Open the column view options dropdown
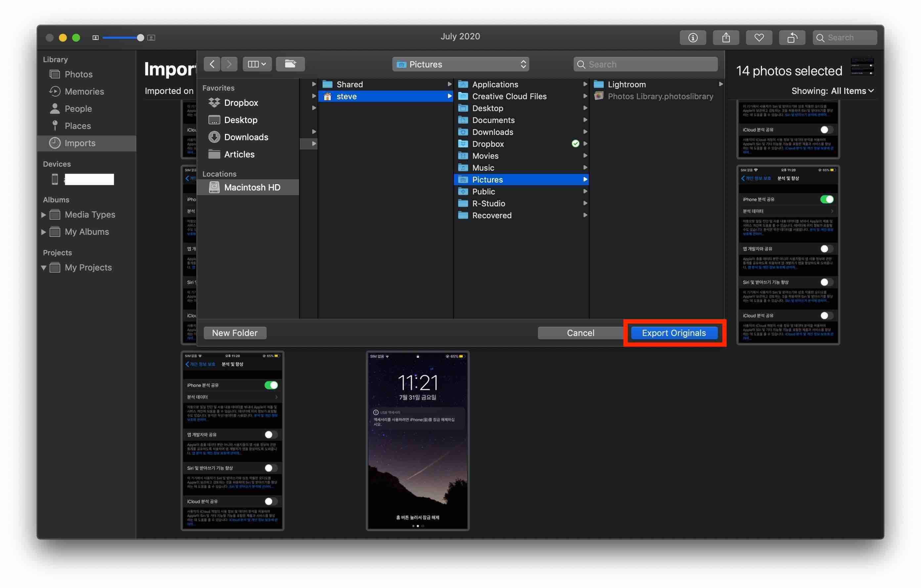 coord(257,64)
